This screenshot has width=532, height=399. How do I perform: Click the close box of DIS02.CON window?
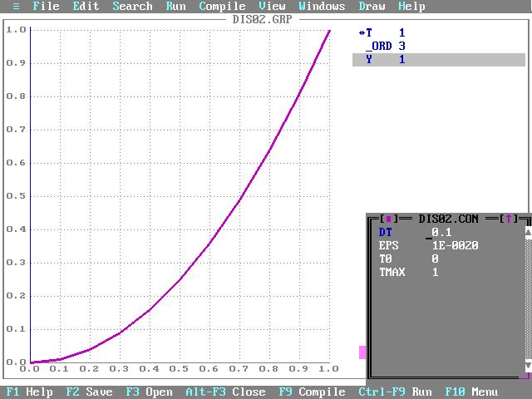389,219
